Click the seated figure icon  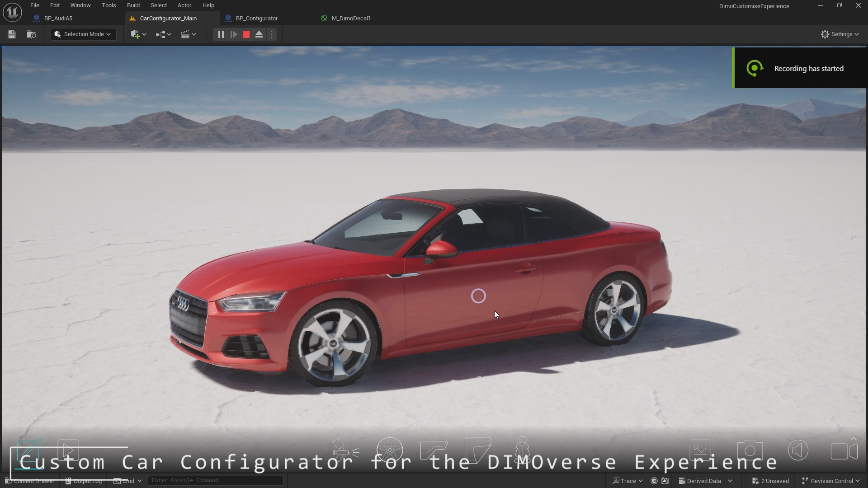[523, 450]
